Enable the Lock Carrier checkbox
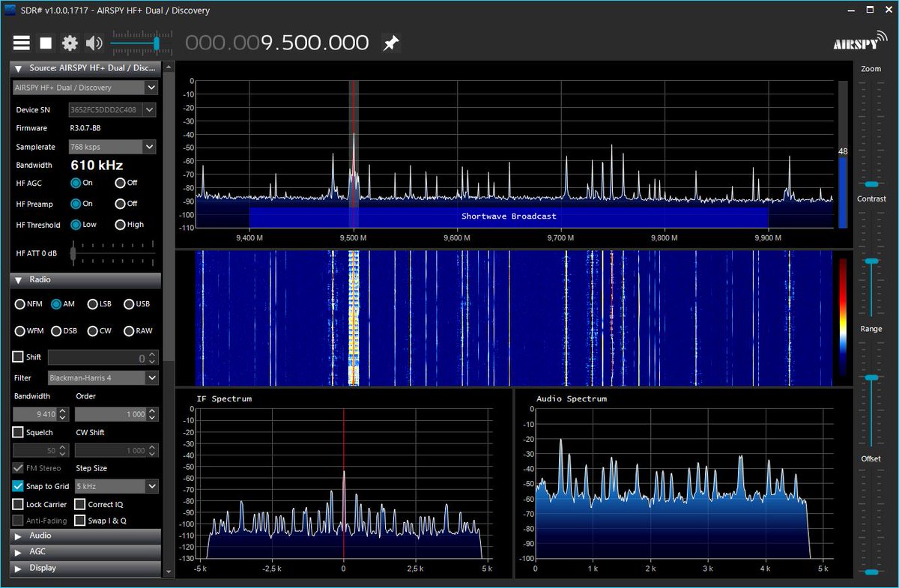The image size is (899, 588). (x=18, y=504)
